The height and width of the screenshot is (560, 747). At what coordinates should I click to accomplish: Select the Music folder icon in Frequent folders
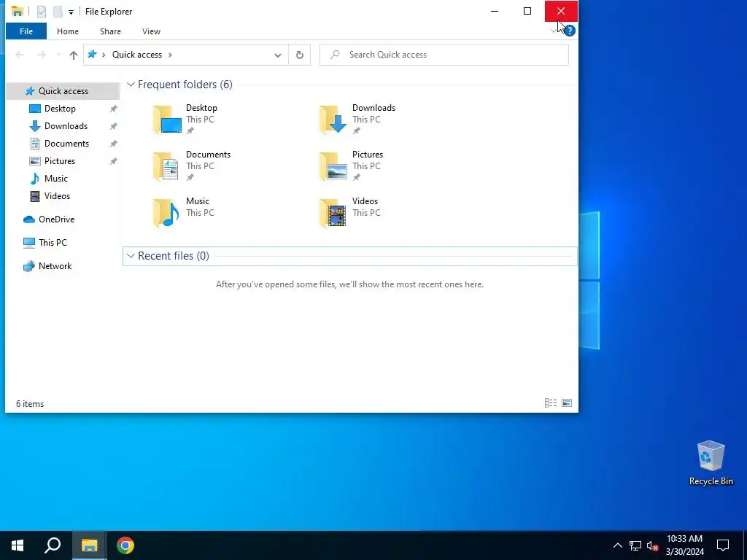pyautogui.click(x=167, y=213)
